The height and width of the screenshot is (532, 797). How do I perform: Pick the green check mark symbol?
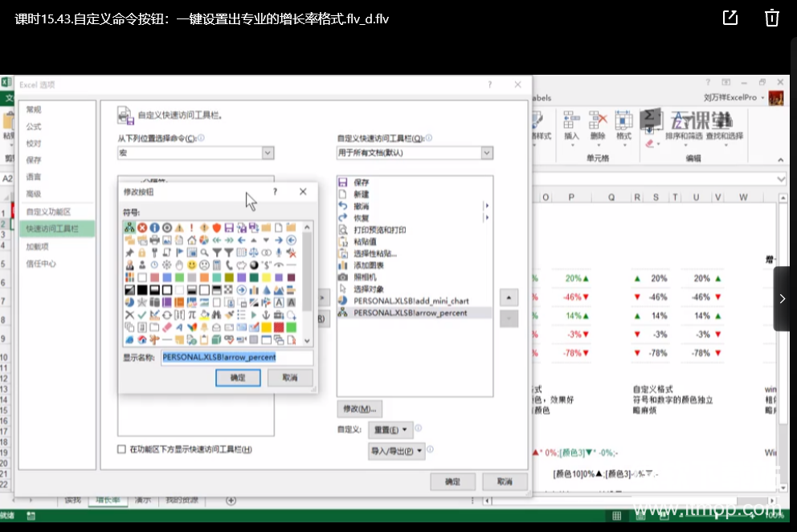[x=142, y=315]
